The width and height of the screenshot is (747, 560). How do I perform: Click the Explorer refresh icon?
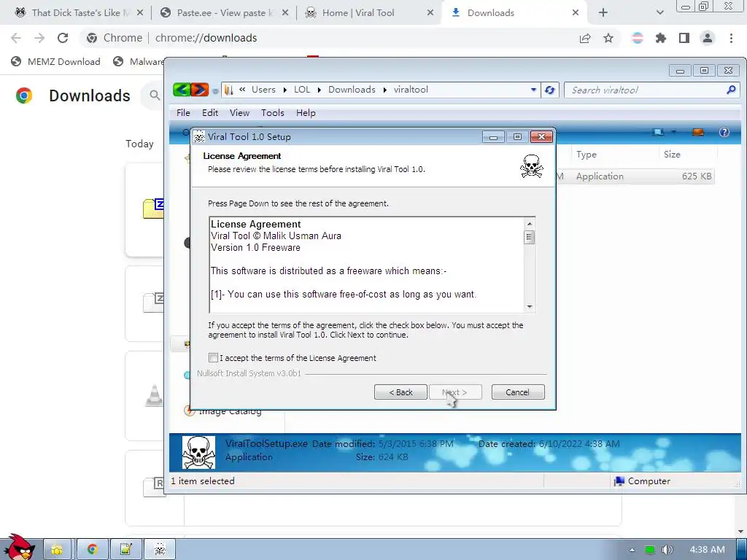coord(550,90)
